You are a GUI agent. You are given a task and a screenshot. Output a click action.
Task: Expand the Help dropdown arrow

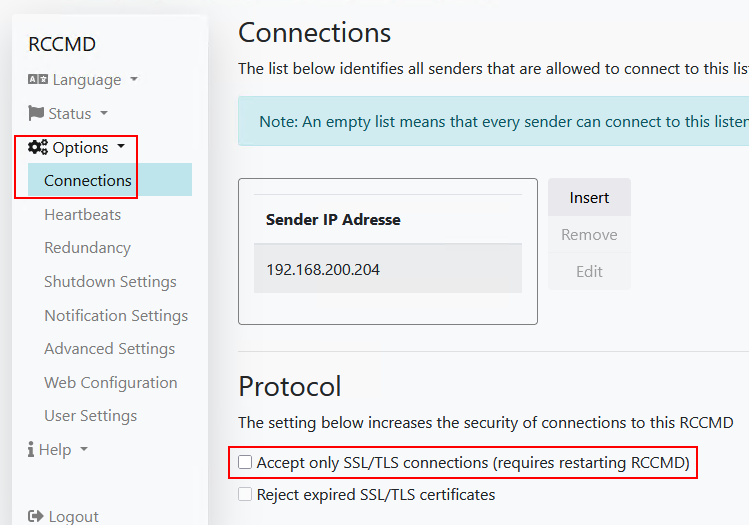[x=84, y=449]
